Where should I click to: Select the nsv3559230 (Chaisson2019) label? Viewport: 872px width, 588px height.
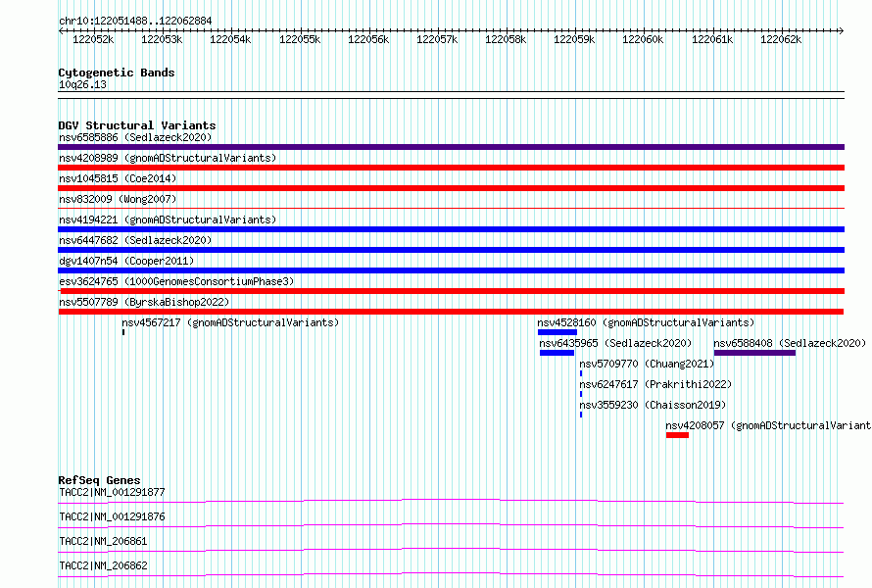[x=653, y=405]
